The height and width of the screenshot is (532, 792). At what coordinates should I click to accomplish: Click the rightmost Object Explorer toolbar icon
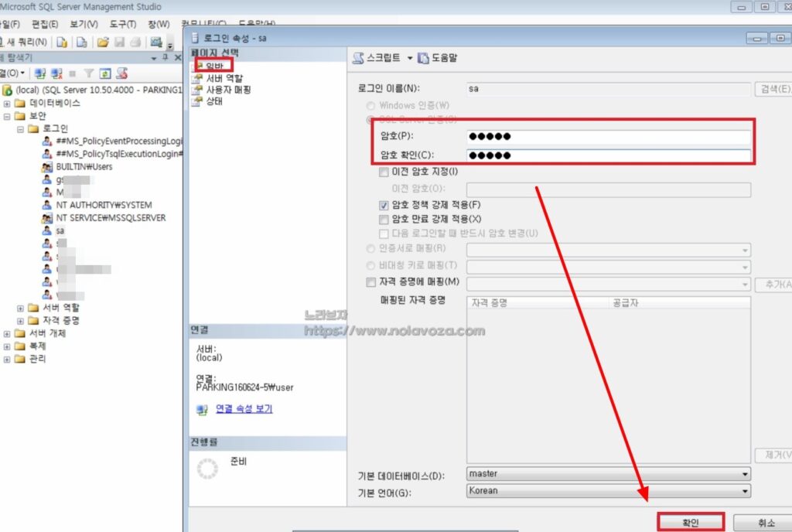click(x=121, y=73)
